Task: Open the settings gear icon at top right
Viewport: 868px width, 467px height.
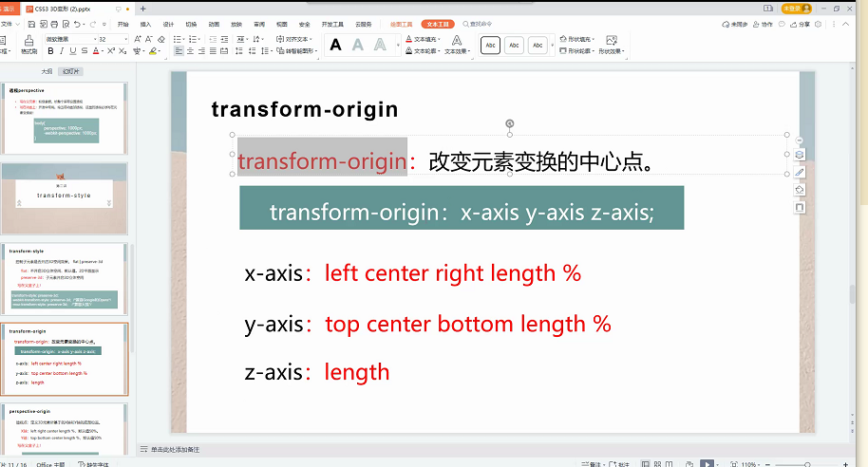Action: click(819, 25)
